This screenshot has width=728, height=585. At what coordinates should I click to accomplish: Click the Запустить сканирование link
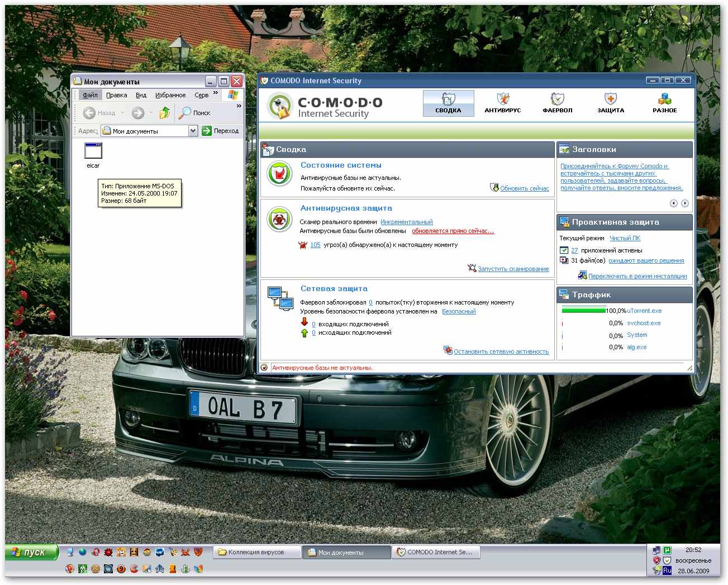[x=513, y=269]
